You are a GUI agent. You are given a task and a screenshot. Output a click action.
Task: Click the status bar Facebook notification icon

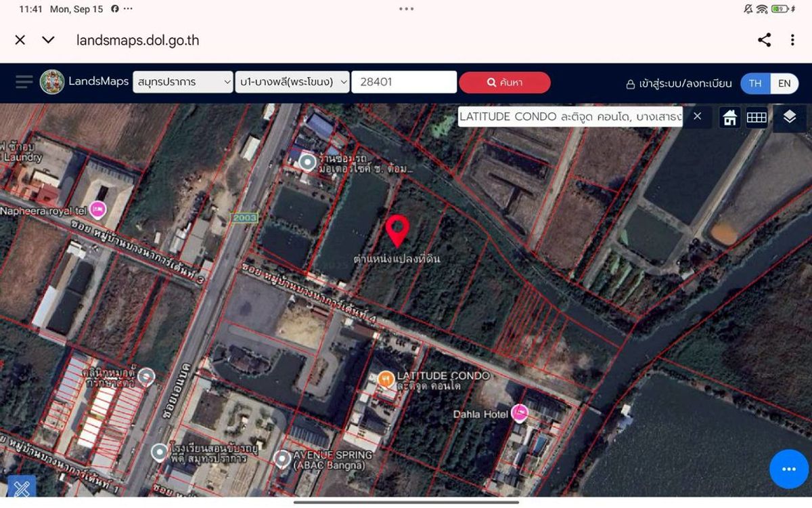click(115, 9)
